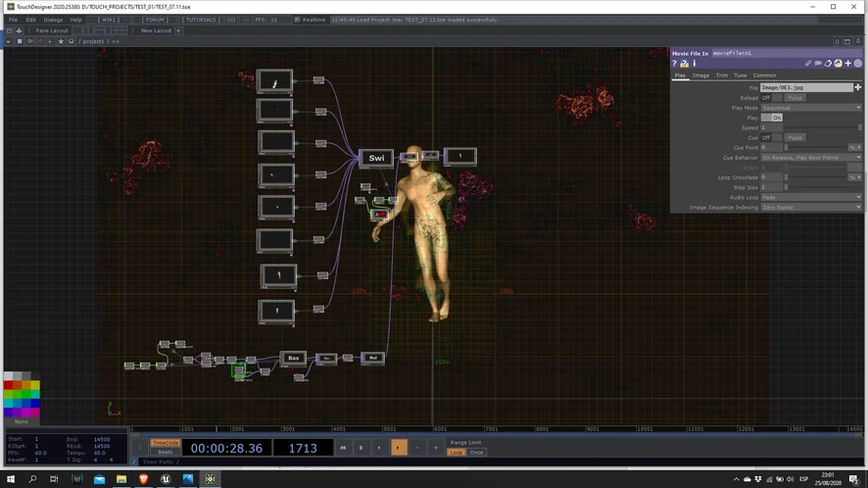Click the operator info 'i' icon

tap(694, 63)
